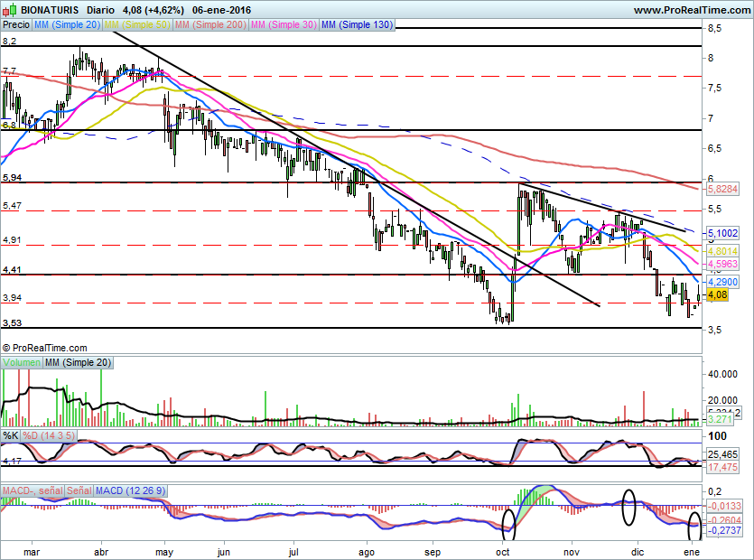Click the "3,94" level label
The height and width of the screenshot is (560, 754).
[12, 298]
